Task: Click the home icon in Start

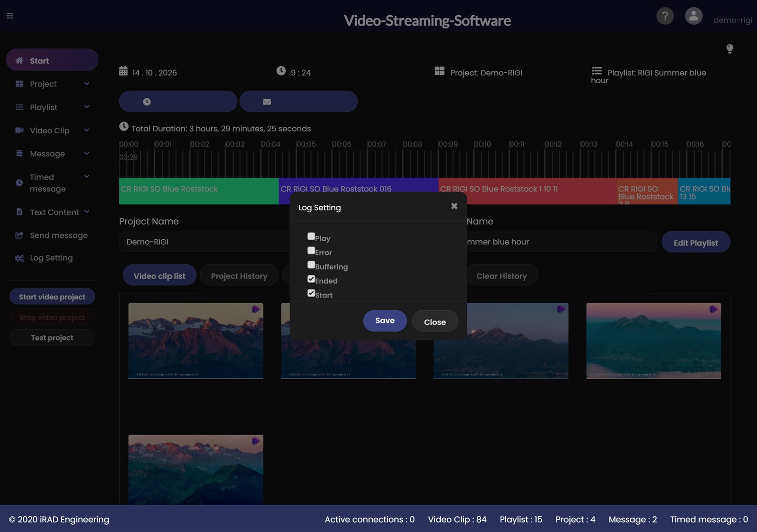Action: [19, 61]
